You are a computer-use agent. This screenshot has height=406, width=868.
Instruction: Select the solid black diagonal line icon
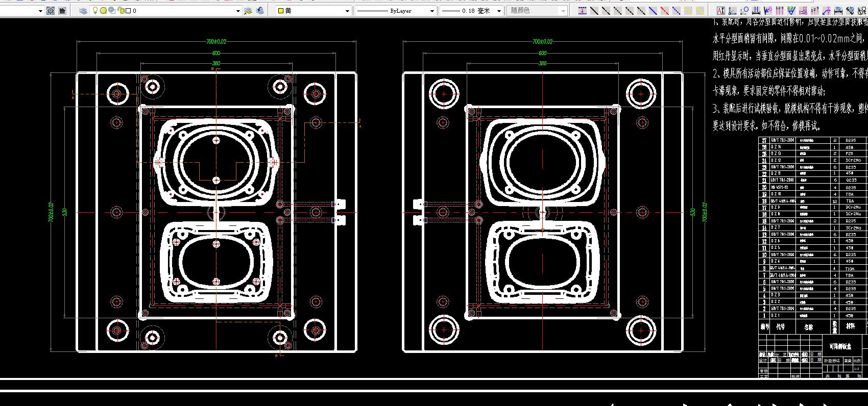[x=594, y=10]
